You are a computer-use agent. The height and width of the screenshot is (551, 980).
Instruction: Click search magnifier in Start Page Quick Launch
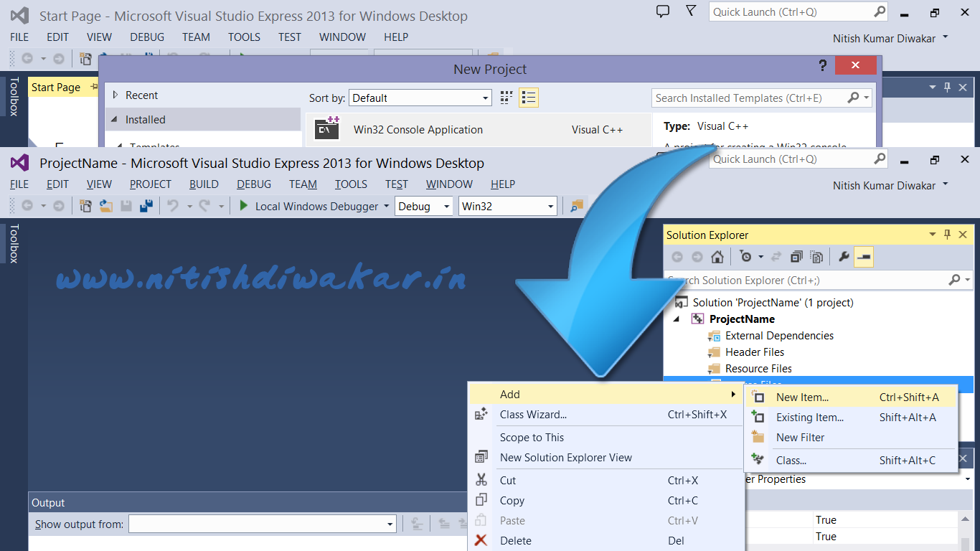(x=880, y=11)
